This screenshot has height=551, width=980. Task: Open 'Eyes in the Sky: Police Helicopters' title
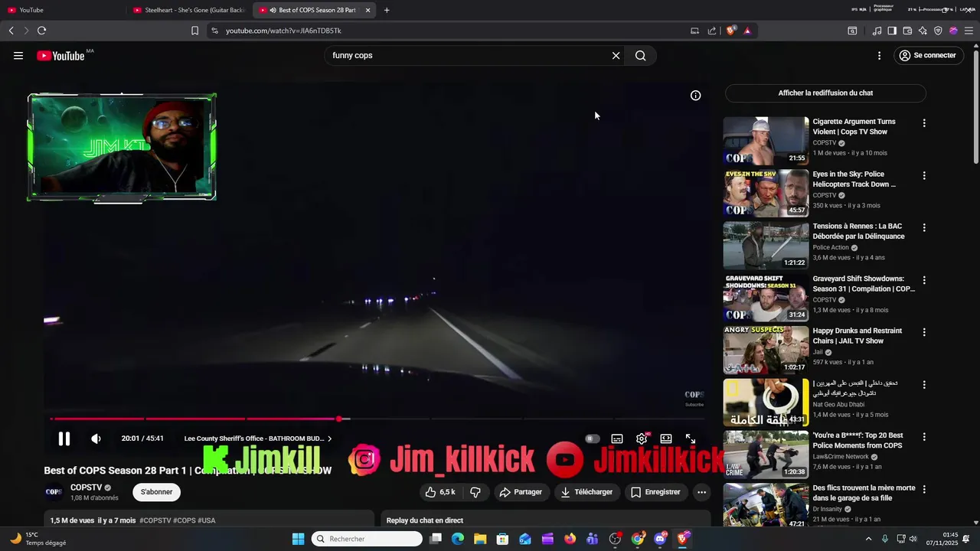[854, 179]
